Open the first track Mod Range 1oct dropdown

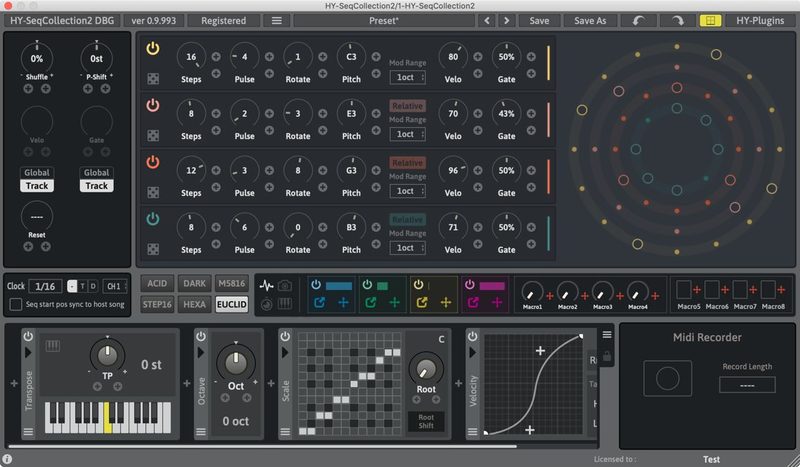click(x=407, y=77)
